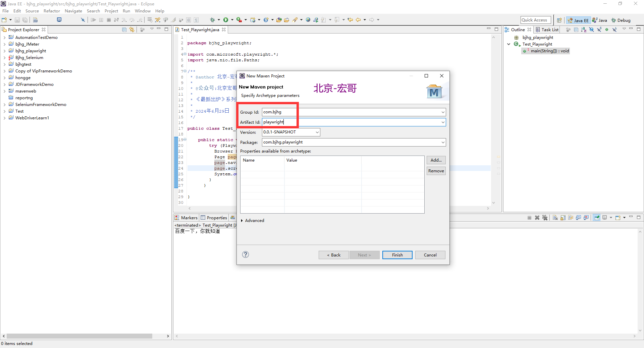
Task: Switch to the Task List tab
Action: coord(547,30)
